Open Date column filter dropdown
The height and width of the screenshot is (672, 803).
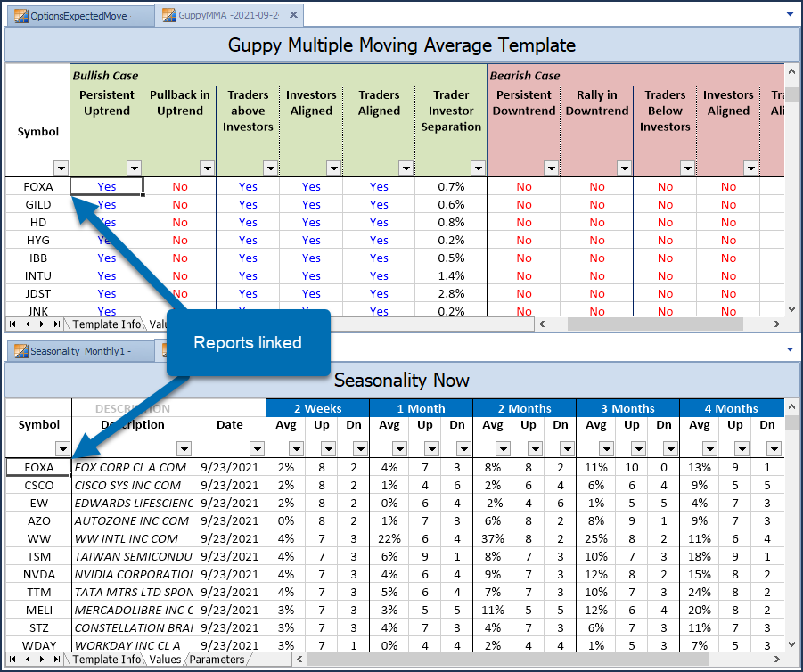pyautogui.click(x=257, y=448)
